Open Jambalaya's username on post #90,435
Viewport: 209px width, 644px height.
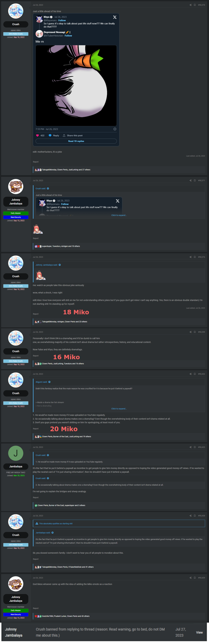tap(16, 467)
